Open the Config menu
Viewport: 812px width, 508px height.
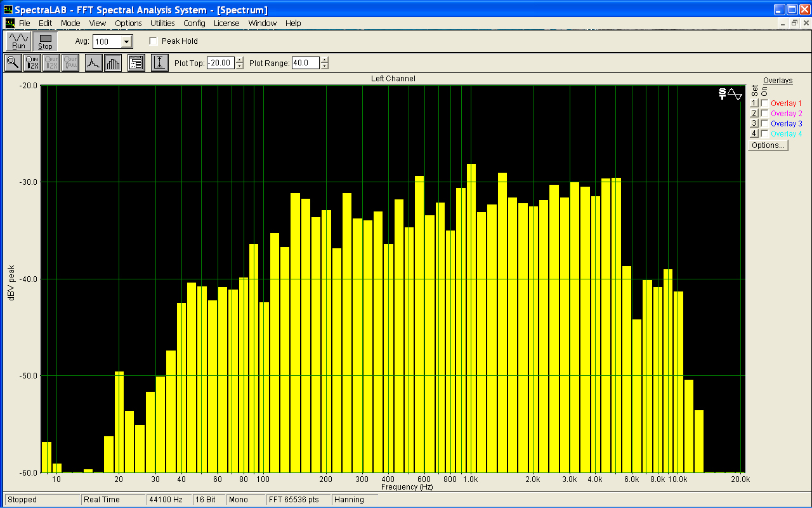194,23
